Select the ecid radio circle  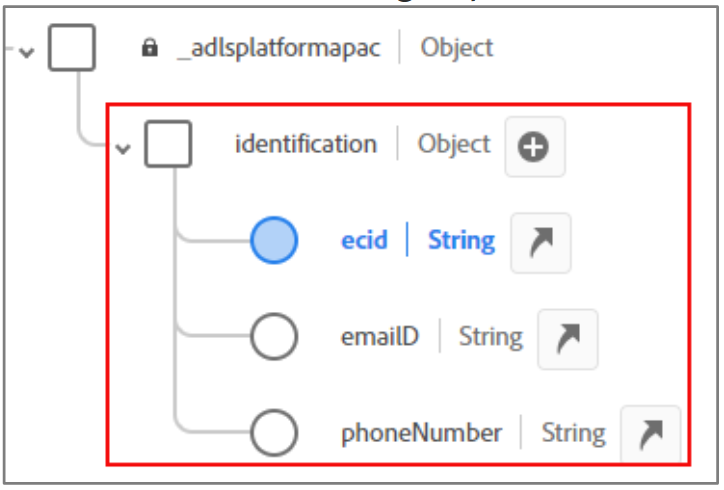click(274, 240)
